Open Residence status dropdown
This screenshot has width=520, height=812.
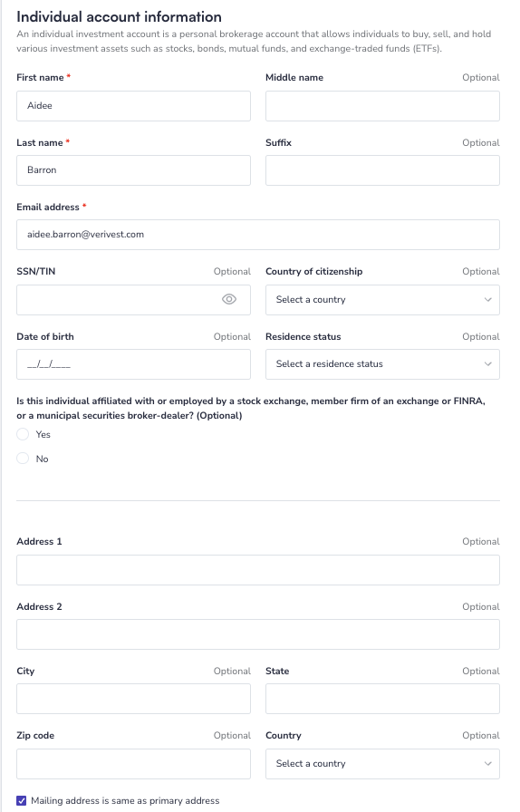click(382, 364)
